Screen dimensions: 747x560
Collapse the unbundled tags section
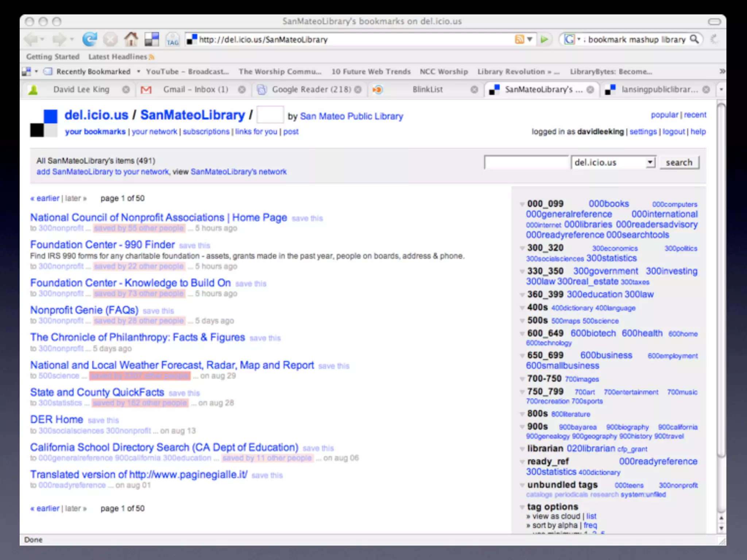pos(522,485)
